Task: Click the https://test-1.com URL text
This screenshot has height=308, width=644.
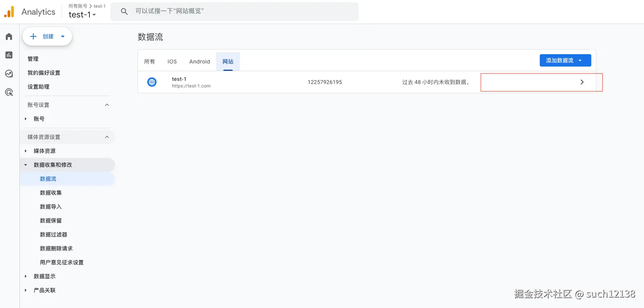Action: pos(191,86)
